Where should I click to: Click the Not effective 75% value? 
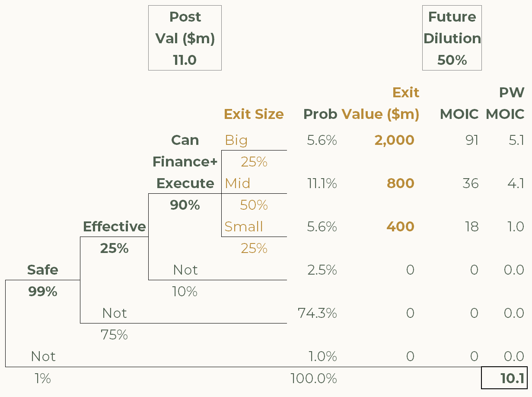(114, 335)
